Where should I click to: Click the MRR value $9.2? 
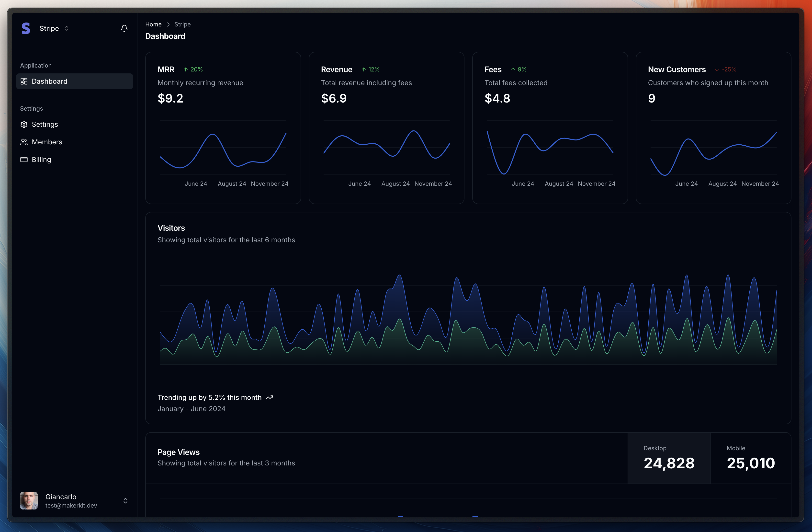coord(170,98)
